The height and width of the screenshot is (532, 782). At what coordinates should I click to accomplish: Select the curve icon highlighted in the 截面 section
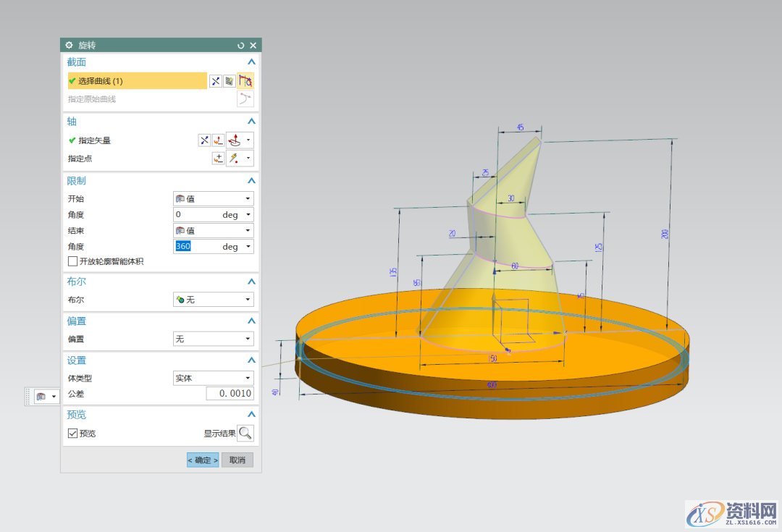coord(246,81)
